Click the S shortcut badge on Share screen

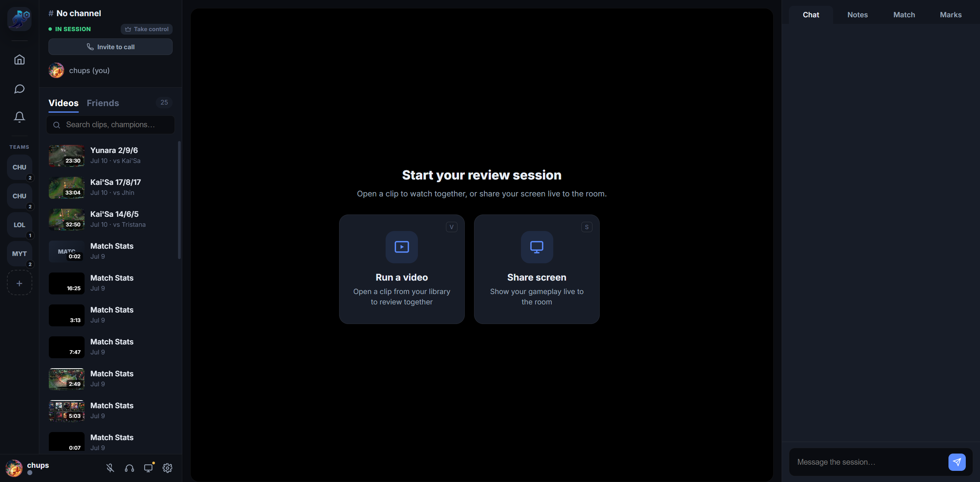click(x=587, y=227)
